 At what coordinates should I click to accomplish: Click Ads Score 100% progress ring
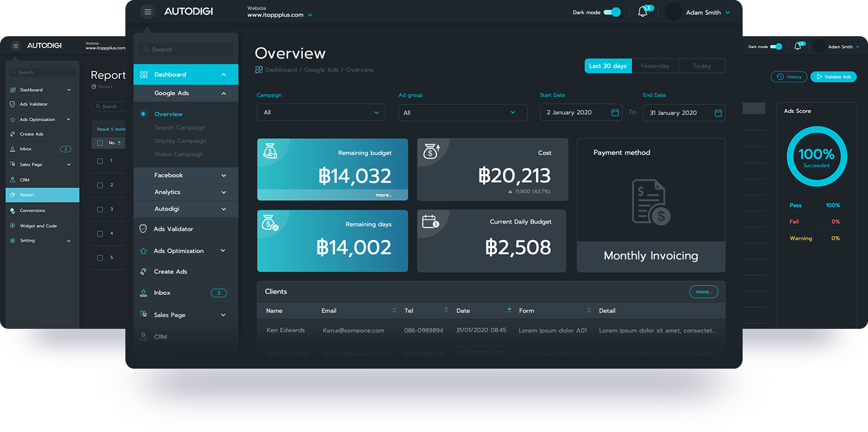(817, 156)
